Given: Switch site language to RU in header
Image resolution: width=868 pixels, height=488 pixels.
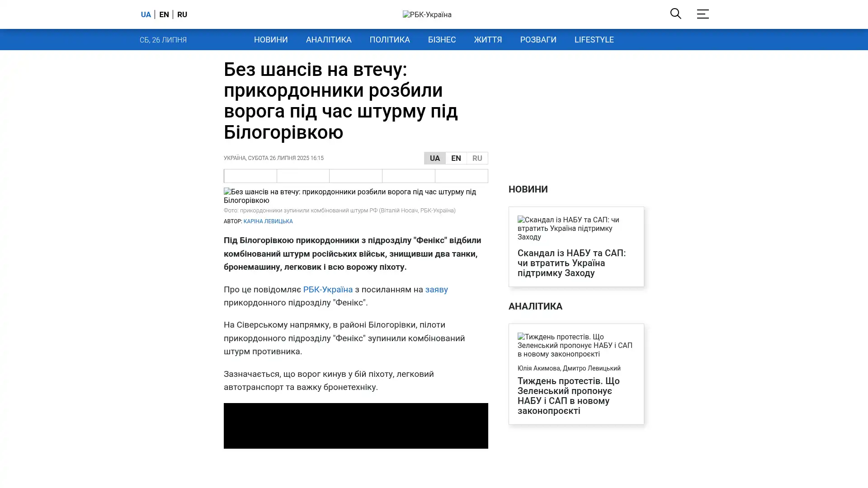Looking at the screenshot, I should pos(182,14).
